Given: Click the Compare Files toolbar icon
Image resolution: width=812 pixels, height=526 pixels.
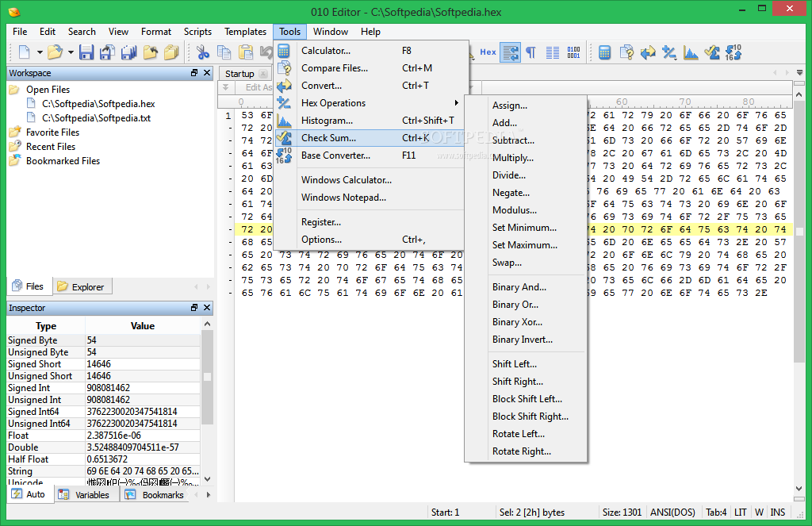Looking at the screenshot, I should tap(626, 52).
